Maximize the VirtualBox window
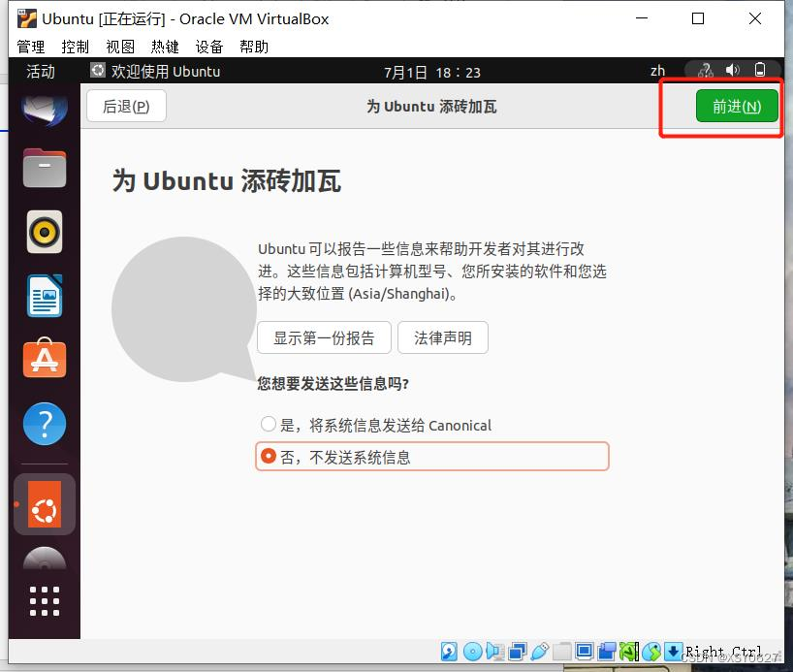This screenshot has width=793, height=672. click(x=698, y=18)
